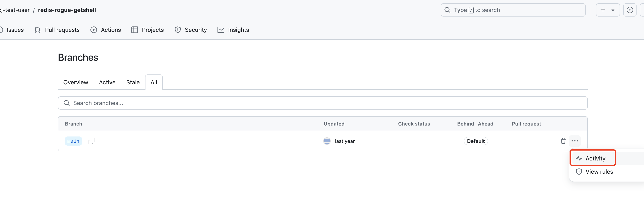644x201 pixels.
Task: Select the All branches tab
Action: (154, 82)
